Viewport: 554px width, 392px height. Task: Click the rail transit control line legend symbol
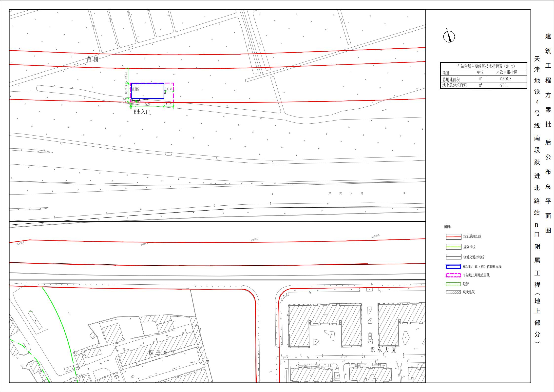point(454,257)
